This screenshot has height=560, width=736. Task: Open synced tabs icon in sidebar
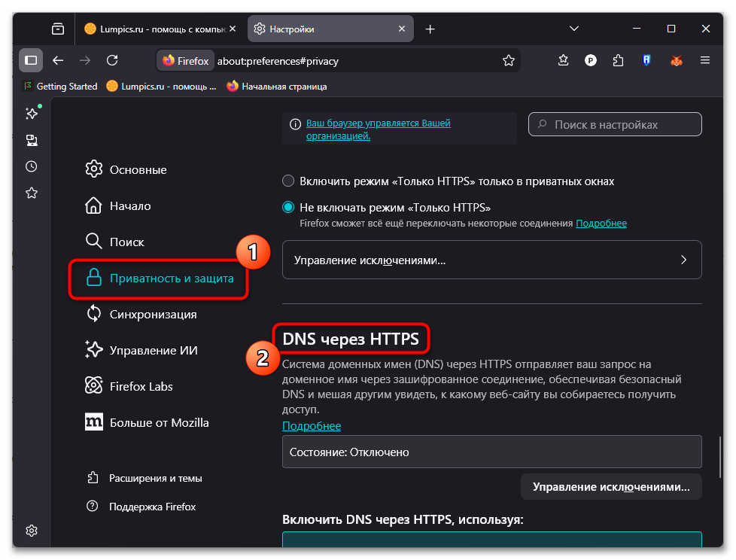[32, 140]
